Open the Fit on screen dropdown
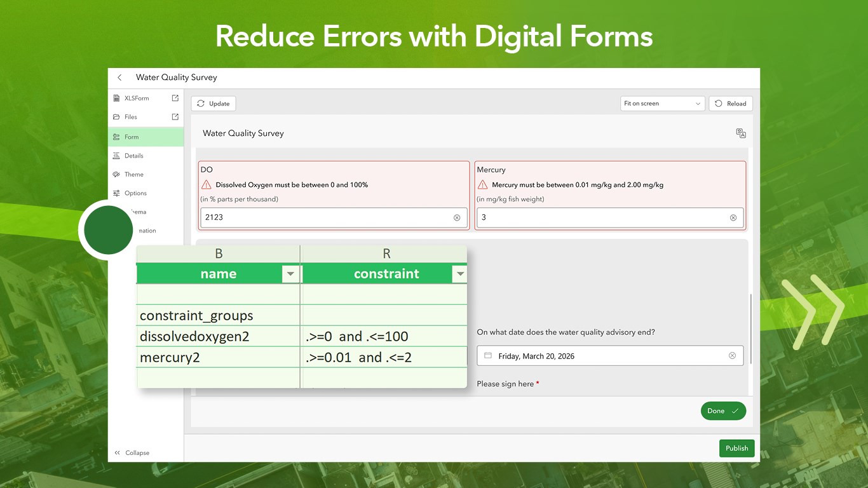This screenshot has height=488, width=868. [x=663, y=104]
